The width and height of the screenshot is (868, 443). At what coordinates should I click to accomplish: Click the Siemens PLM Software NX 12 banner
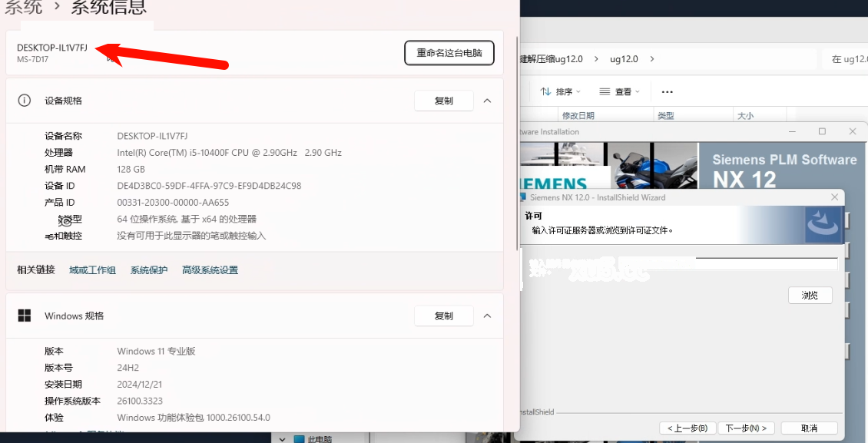click(784, 170)
